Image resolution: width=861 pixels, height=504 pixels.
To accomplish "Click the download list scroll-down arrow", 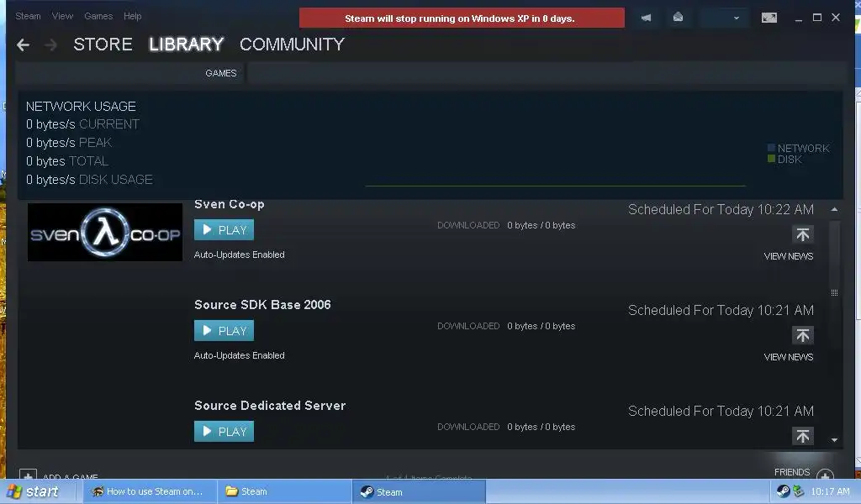I will 835,440.
